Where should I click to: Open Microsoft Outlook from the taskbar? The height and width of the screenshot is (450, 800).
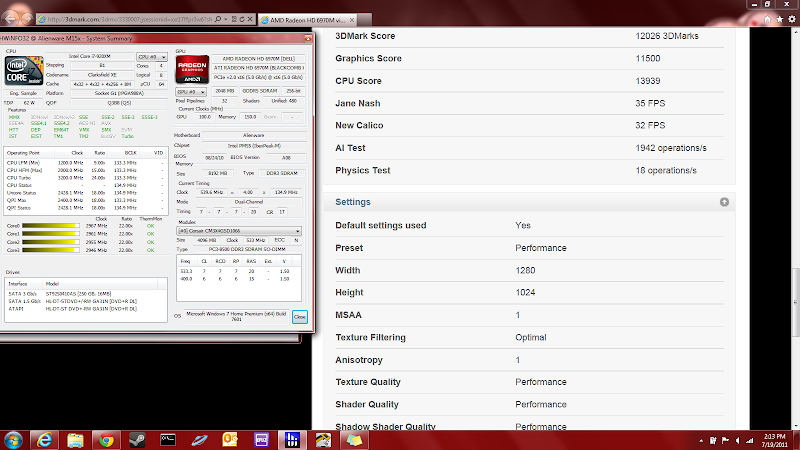(230, 440)
